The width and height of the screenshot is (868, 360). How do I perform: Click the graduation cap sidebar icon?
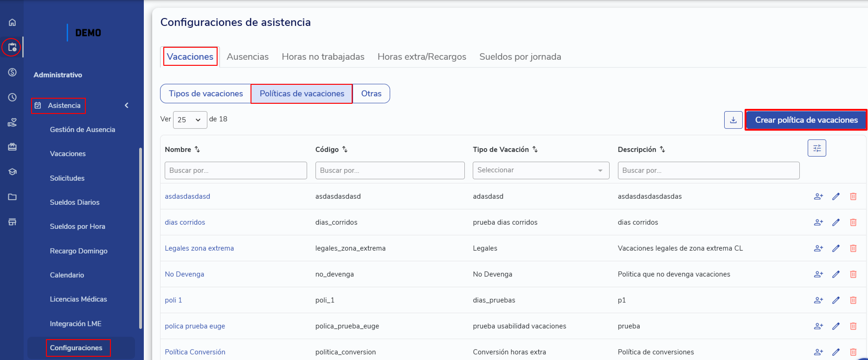coord(13,172)
